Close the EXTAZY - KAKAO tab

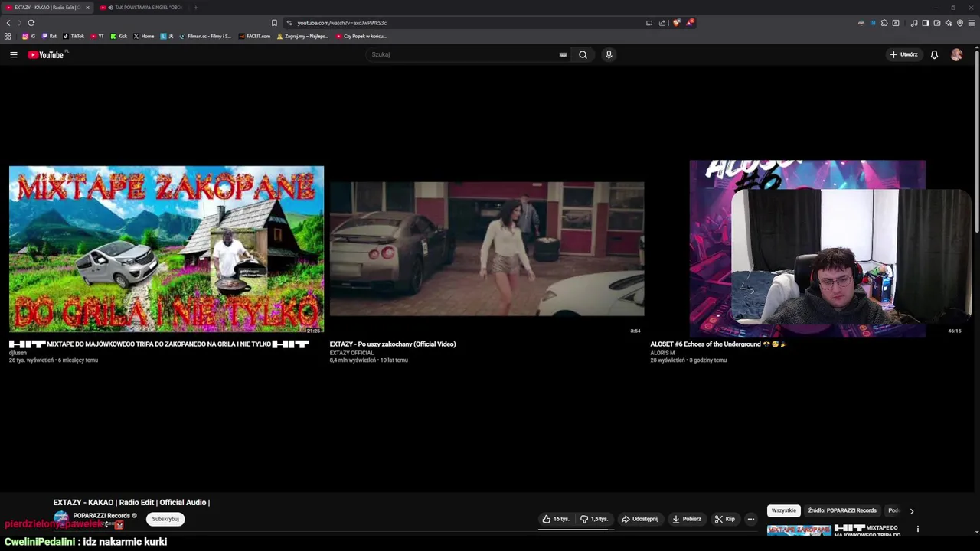87,8
